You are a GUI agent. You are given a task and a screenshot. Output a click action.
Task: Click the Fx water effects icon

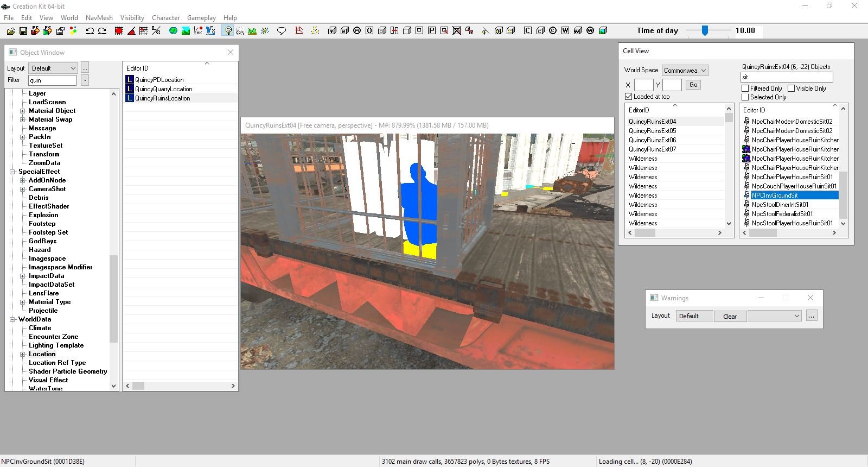click(210, 31)
